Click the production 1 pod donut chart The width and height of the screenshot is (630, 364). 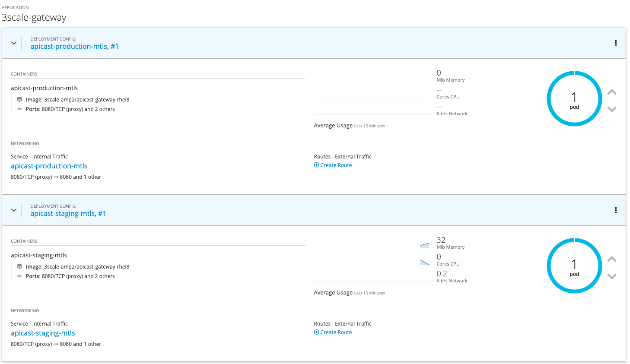[574, 99]
